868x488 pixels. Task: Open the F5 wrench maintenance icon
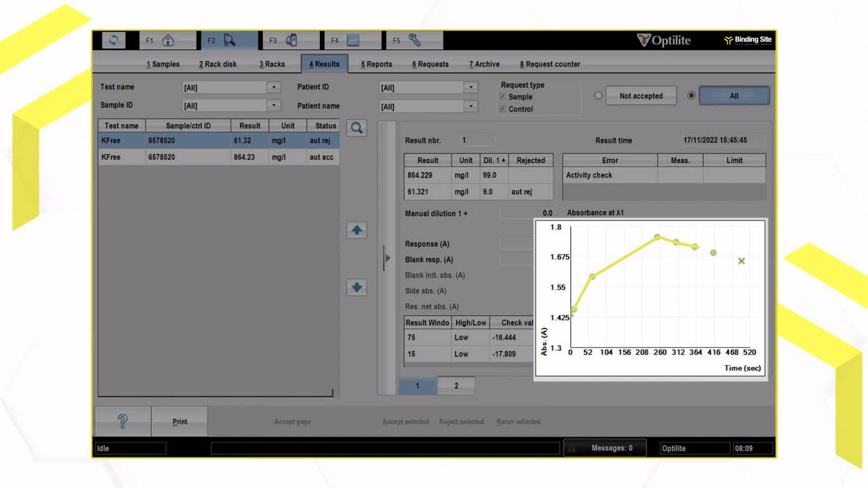[x=414, y=41]
